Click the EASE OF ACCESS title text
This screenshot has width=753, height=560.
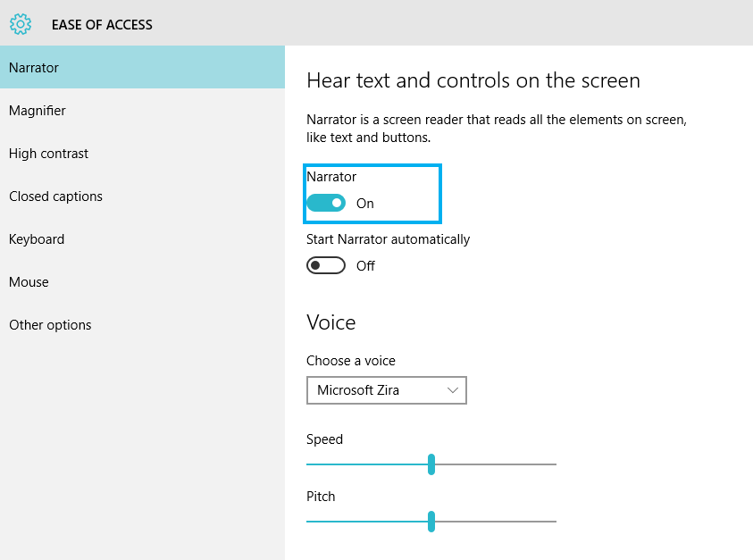click(x=102, y=24)
